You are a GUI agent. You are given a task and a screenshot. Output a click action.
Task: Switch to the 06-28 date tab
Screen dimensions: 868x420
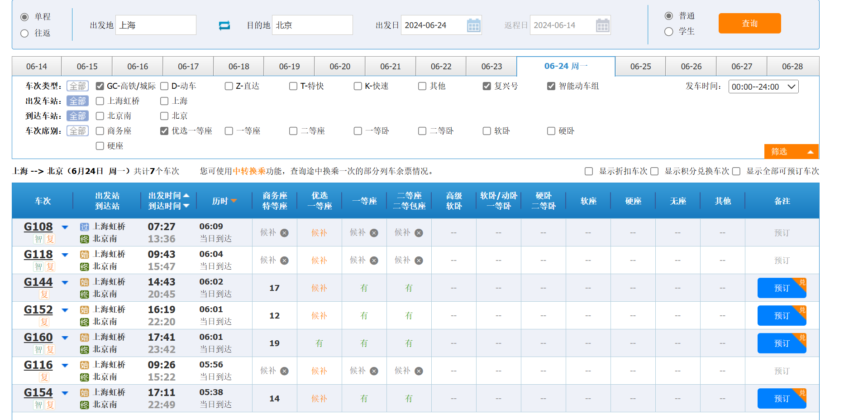(792, 67)
